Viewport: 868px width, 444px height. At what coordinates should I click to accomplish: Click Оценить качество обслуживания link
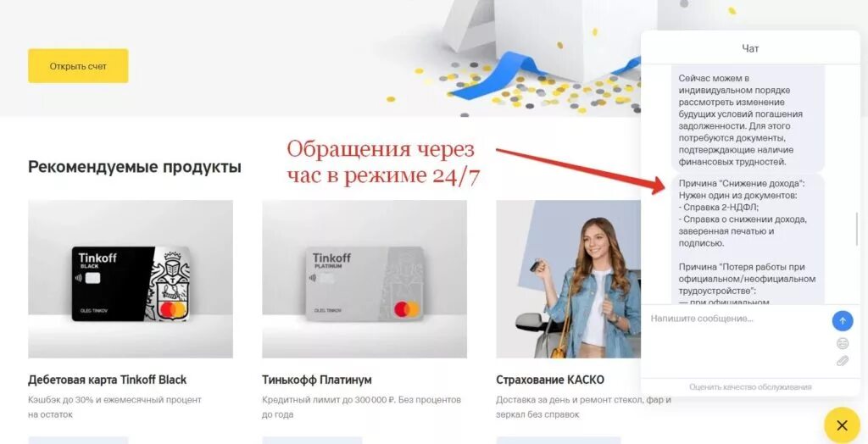[750, 387]
